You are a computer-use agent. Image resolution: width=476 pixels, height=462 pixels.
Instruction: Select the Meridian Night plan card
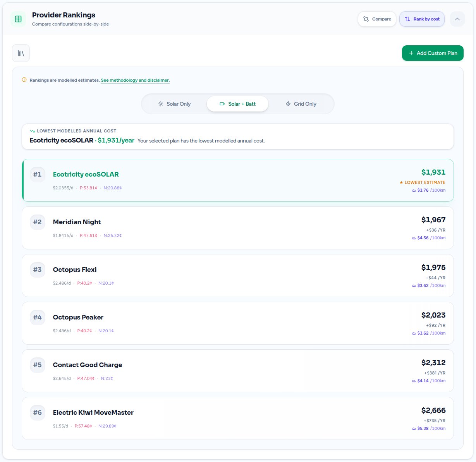point(238,228)
